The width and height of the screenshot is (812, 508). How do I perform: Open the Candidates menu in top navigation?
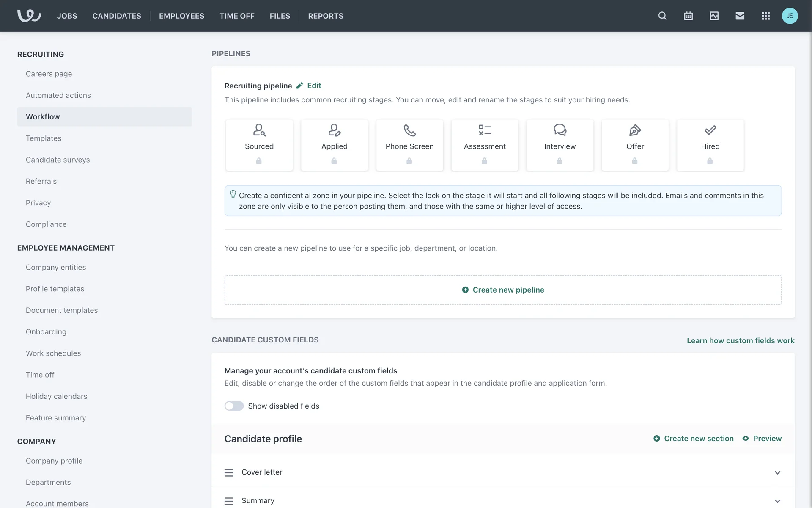pos(117,16)
